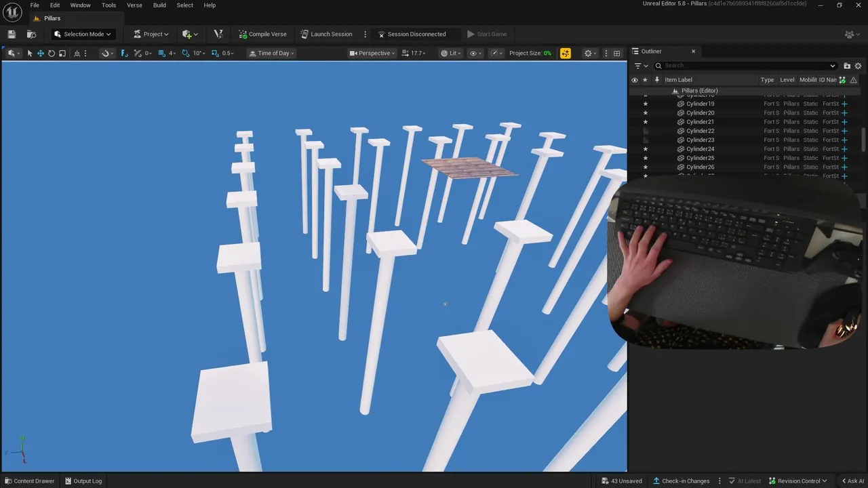Select Cylinder22 in the Outliner
The image size is (868, 488).
(700, 131)
